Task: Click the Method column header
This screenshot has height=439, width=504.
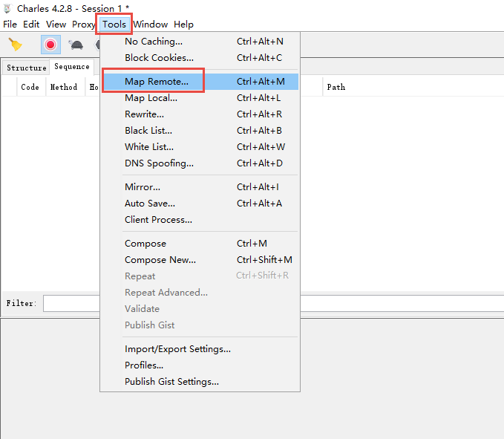Action: pyautogui.click(x=63, y=87)
